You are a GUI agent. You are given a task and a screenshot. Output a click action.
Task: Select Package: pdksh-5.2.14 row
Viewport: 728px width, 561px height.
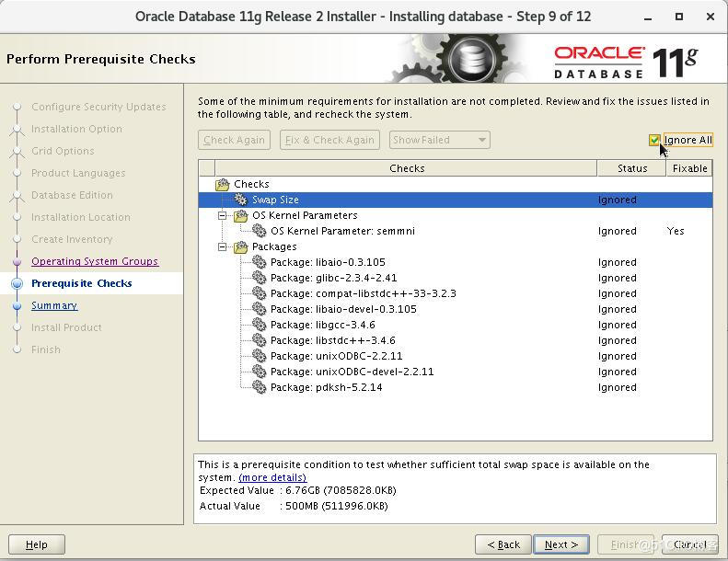455,387
